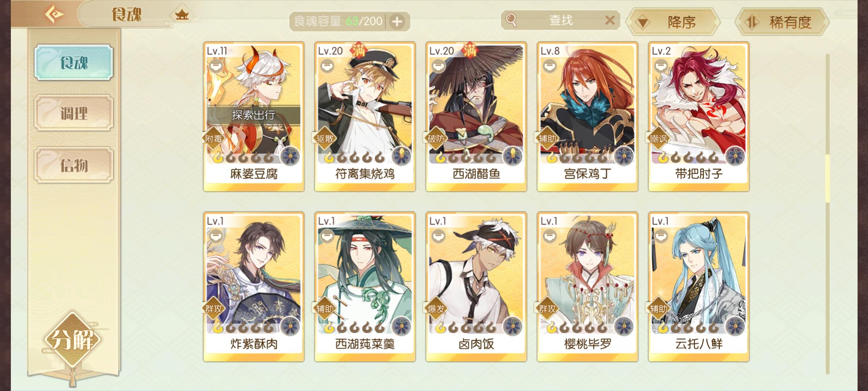Switch to the 信物 tab
Viewport: 868px width, 391px height.
pyautogui.click(x=74, y=165)
